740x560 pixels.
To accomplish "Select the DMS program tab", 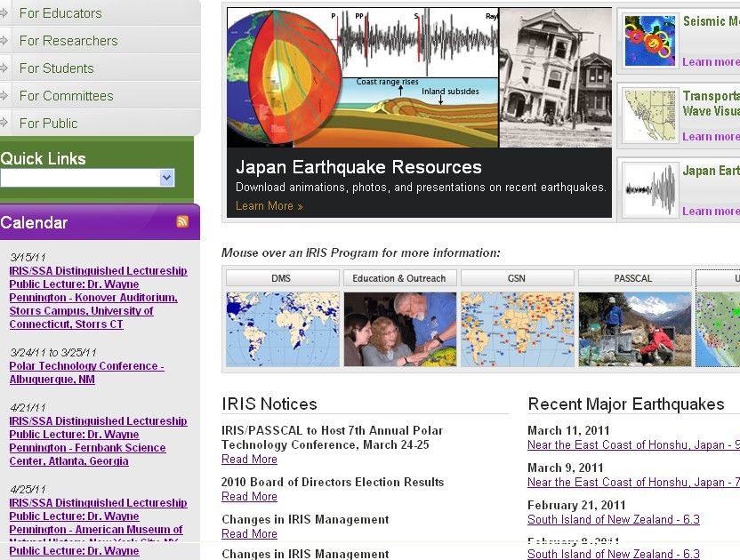I will click(282, 278).
